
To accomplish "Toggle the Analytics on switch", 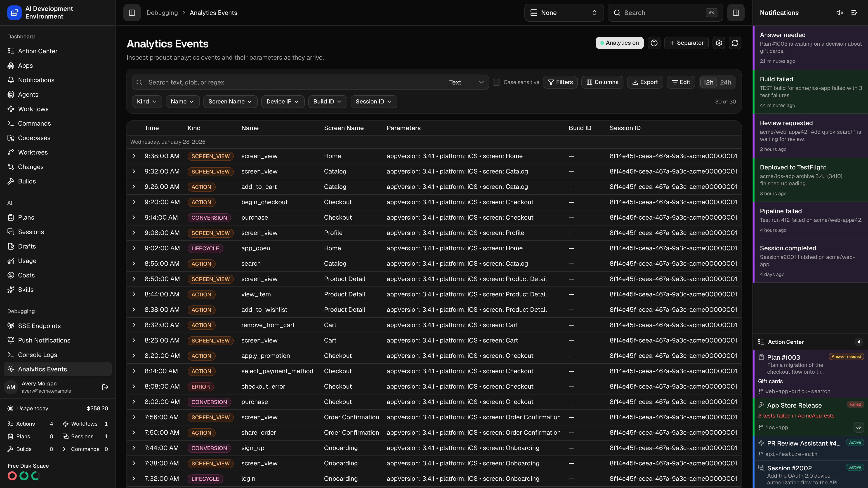I will tap(619, 43).
